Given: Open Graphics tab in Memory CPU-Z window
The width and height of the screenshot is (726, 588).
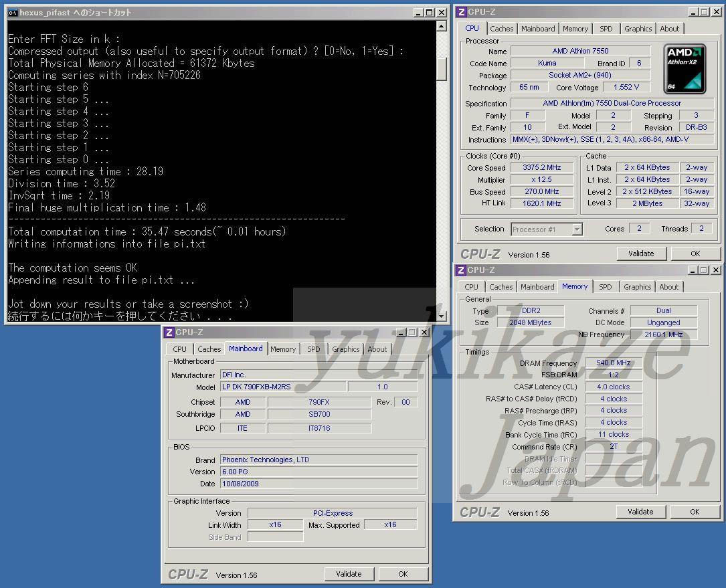Looking at the screenshot, I should tap(637, 287).
